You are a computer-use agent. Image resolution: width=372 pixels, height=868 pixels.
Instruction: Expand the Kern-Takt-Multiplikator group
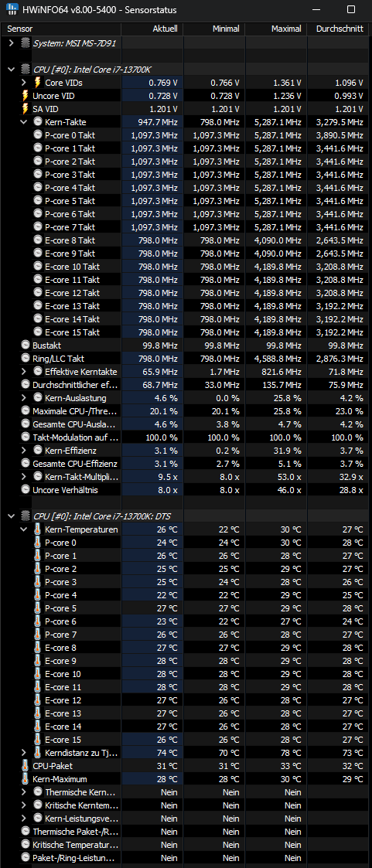pos(24,477)
